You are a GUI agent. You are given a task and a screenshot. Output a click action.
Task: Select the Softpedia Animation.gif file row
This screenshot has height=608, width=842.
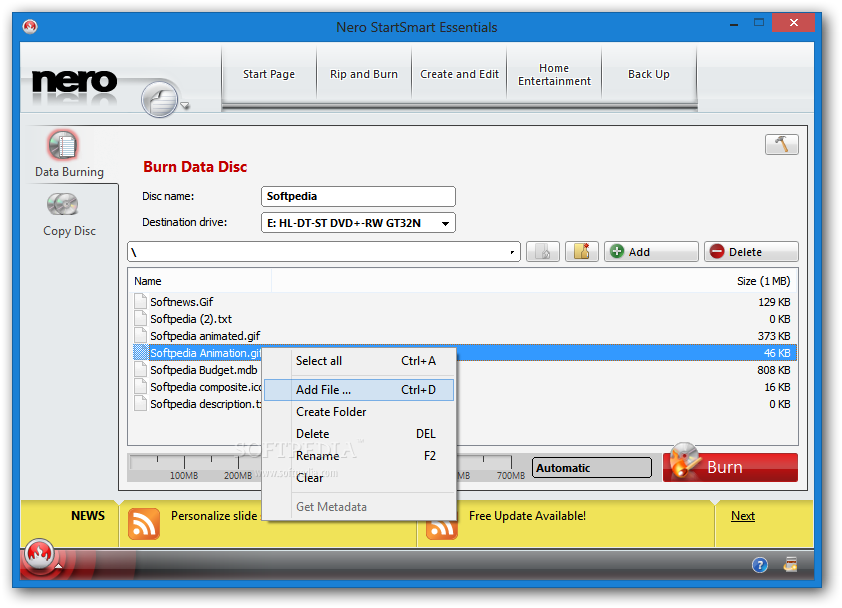(462, 353)
